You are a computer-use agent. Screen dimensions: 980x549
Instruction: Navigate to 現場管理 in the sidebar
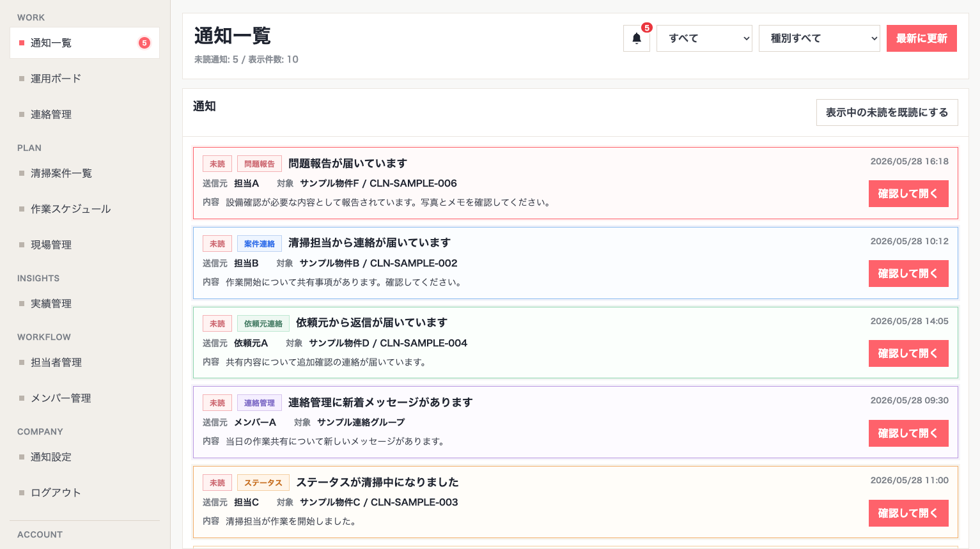pyautogui.click(x=84, y=245)
